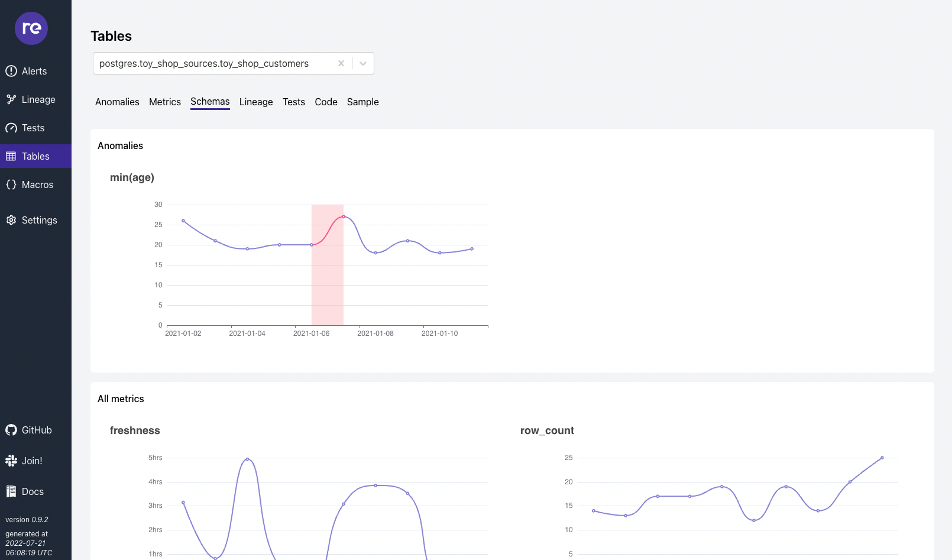Screen dimensions: 952x560
Task: Click the peak point on freshness chart
Action: (x=247, y=459)
